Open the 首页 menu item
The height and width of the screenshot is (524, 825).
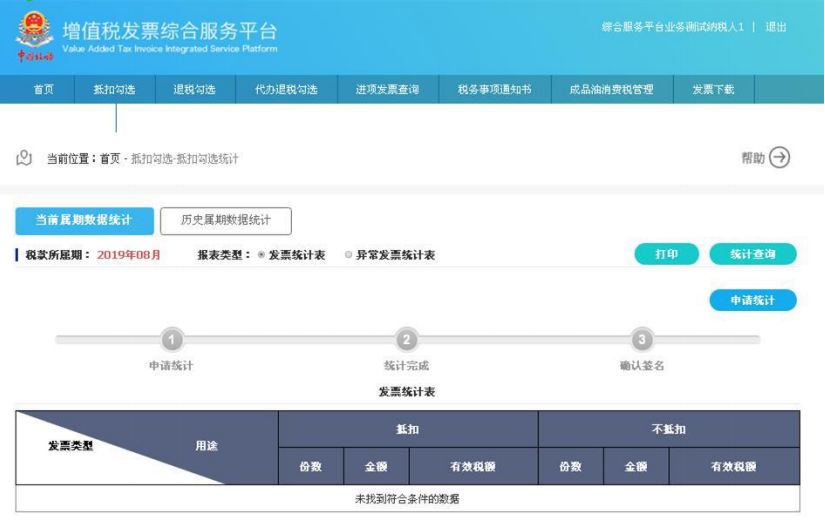click(43, 89)
